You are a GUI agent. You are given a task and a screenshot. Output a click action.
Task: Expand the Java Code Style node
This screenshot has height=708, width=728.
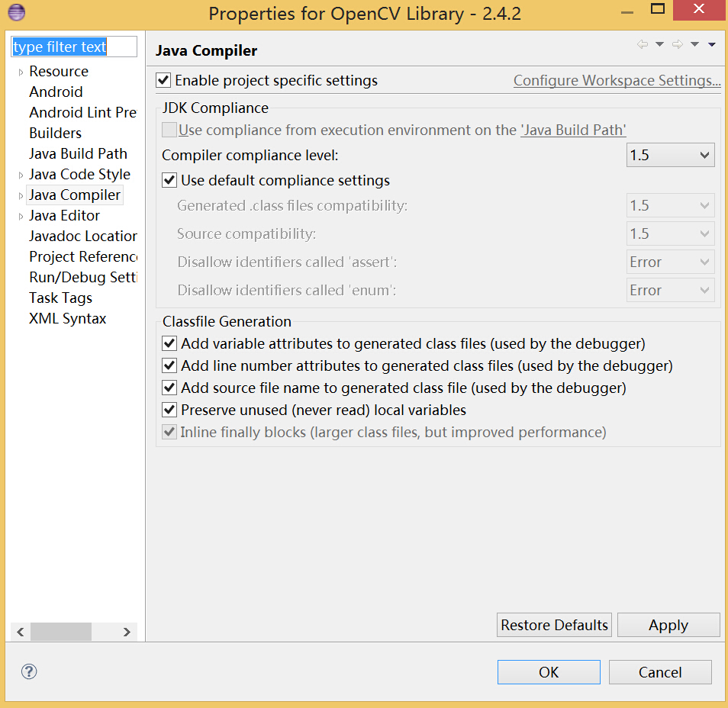pyautogui.click(x=21, y=175)
